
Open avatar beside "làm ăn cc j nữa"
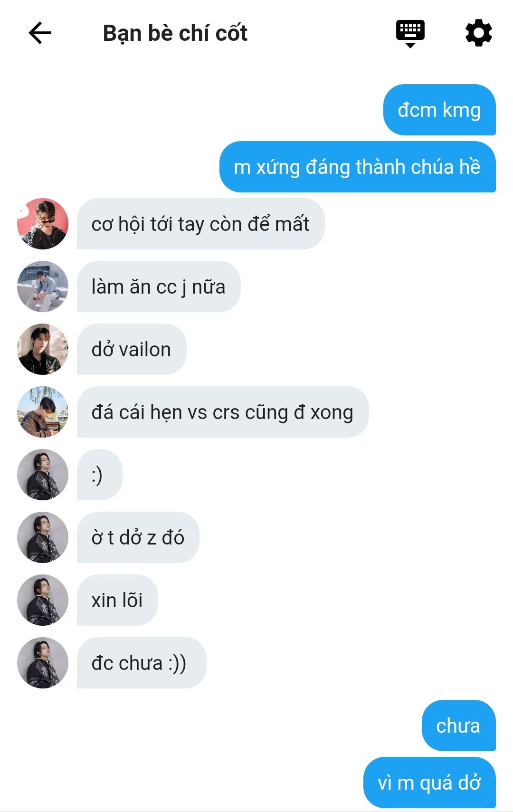pyautogui.click(x=43, y=287)
